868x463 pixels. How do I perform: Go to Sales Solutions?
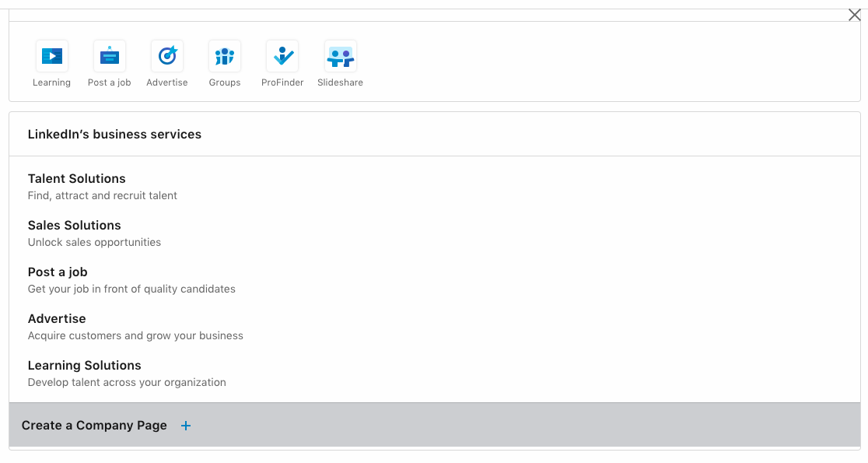[x=74, y=225]
